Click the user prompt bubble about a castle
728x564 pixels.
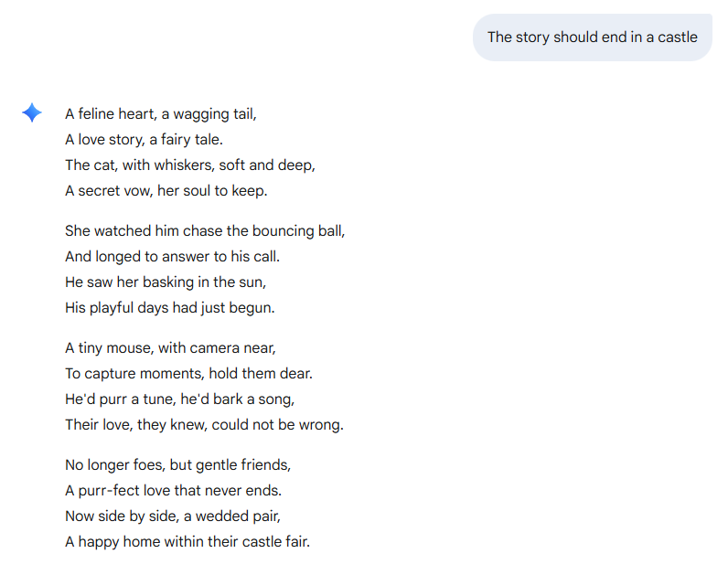592,37
